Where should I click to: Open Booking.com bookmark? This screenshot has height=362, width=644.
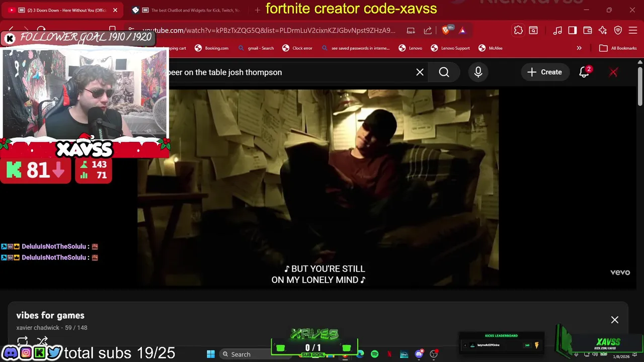point(211,48)
